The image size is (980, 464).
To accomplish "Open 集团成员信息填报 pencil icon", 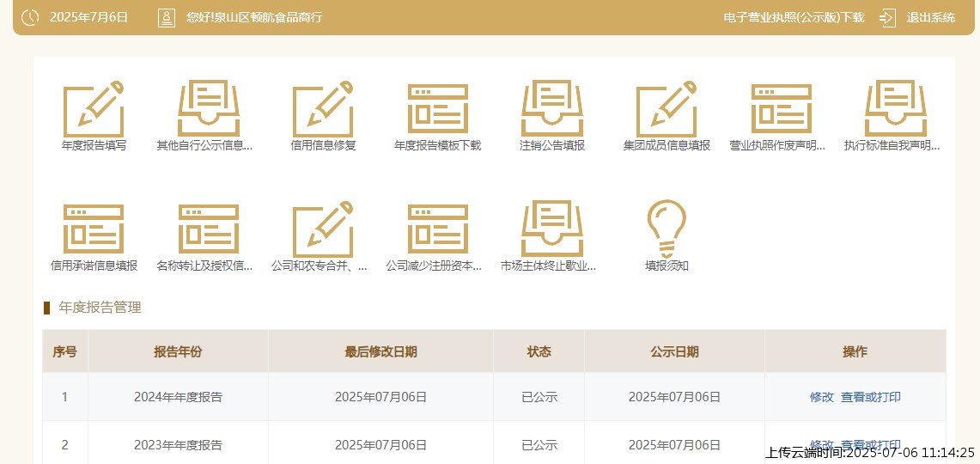I will point(667,108).
